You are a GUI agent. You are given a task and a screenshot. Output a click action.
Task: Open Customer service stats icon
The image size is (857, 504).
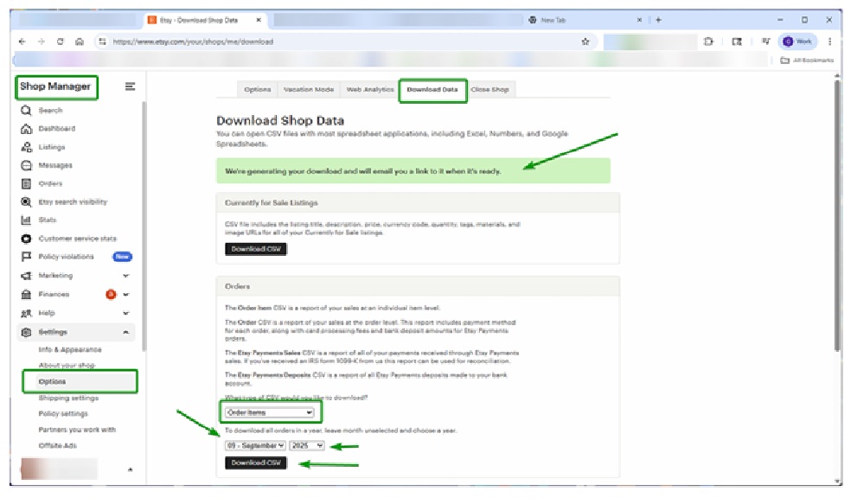pos(26,239)
